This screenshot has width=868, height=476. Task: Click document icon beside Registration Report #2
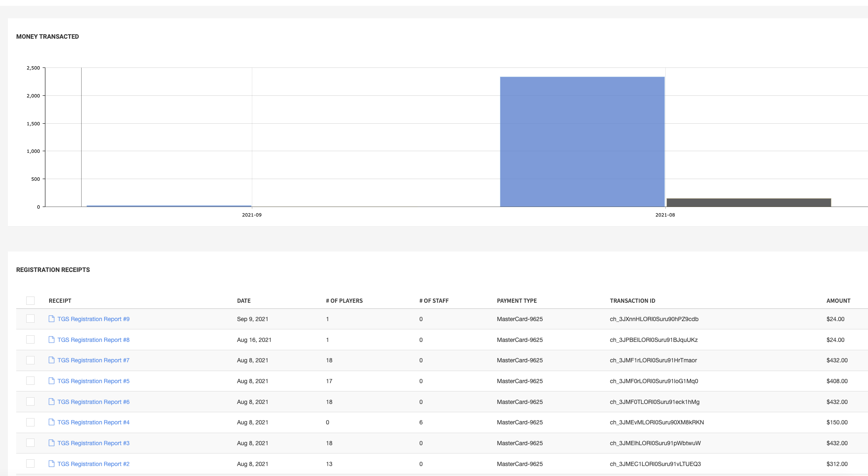[x=52, y=464]
